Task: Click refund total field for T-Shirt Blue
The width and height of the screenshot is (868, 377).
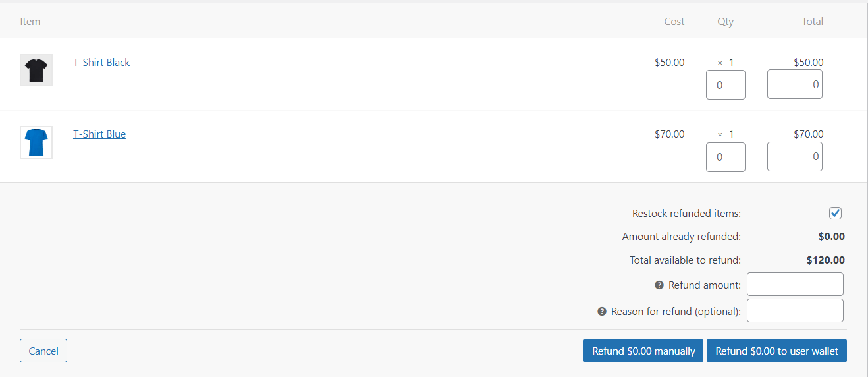Action: [x=794, y=157]
